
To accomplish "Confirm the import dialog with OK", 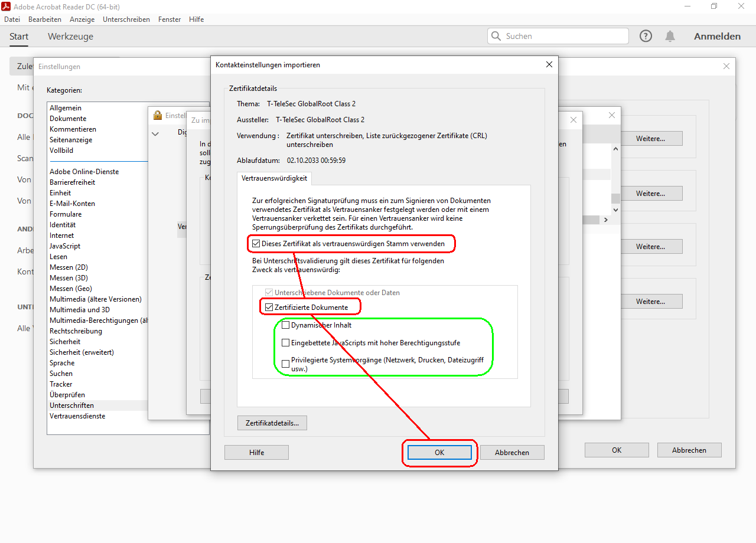I will pyautogui.click(x=439, y=453).
